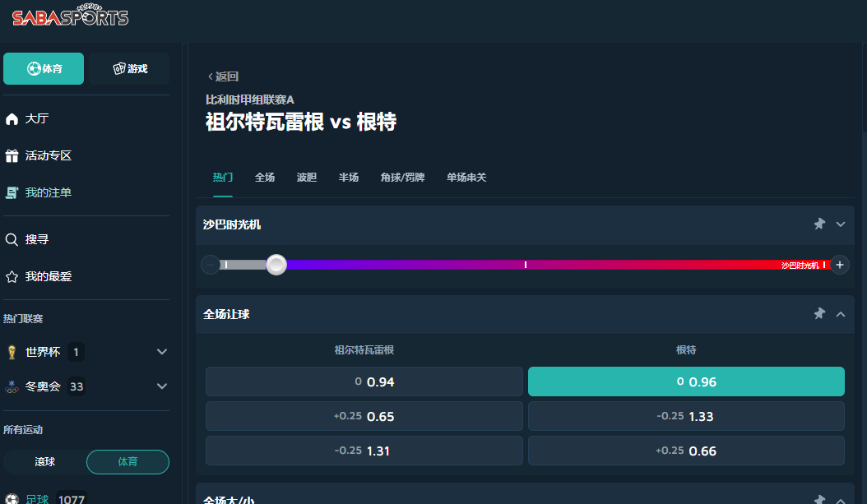
Task: Switch to 角球/罚牌 tab
Action: 402,177
